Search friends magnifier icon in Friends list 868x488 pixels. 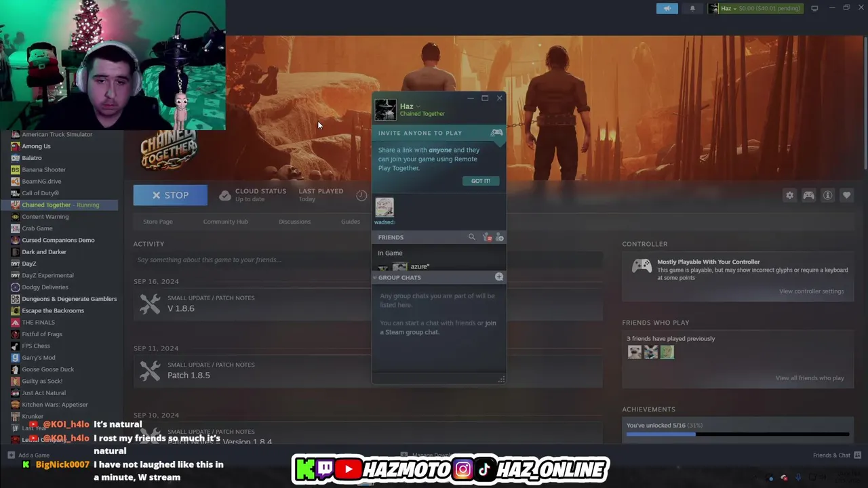pos(472,237)
